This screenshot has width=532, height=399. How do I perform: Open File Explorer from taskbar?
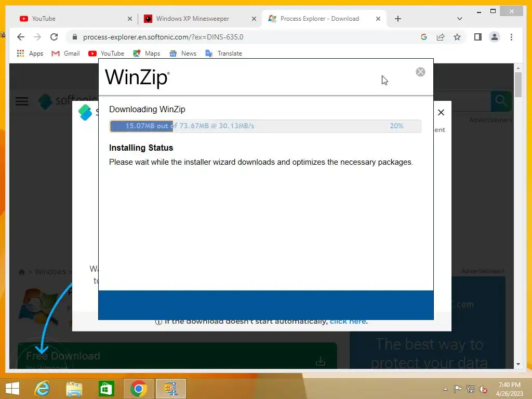pos(74,389)
